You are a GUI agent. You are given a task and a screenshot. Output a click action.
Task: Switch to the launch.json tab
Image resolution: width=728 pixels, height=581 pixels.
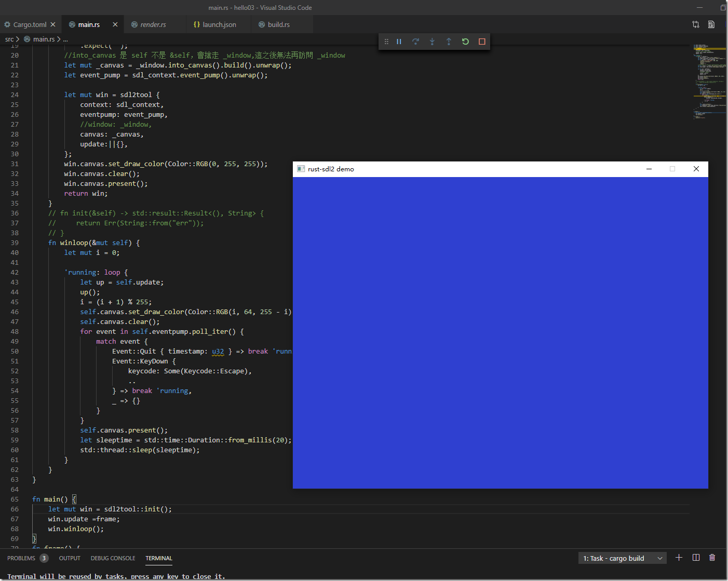[x=219, y=24]
